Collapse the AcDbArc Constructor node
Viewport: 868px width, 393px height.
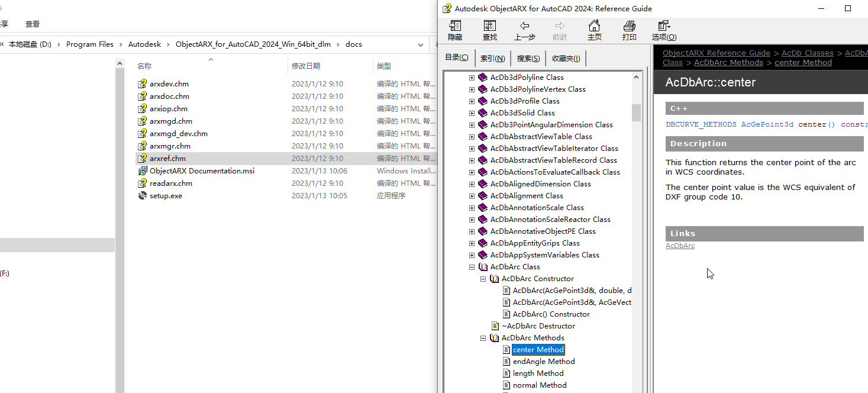483,279
